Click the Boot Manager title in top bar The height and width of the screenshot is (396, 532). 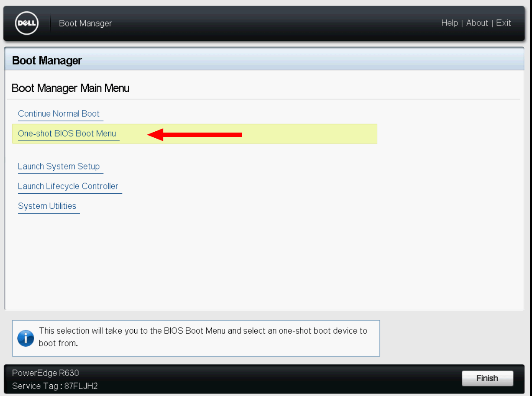[x=85, y=23]
